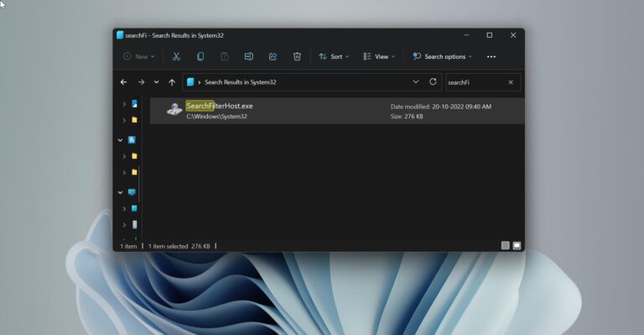The height and width of the screenshot is (335, 644).
Task: Click the Delete trash can icon
Action: tap(297, 57)
